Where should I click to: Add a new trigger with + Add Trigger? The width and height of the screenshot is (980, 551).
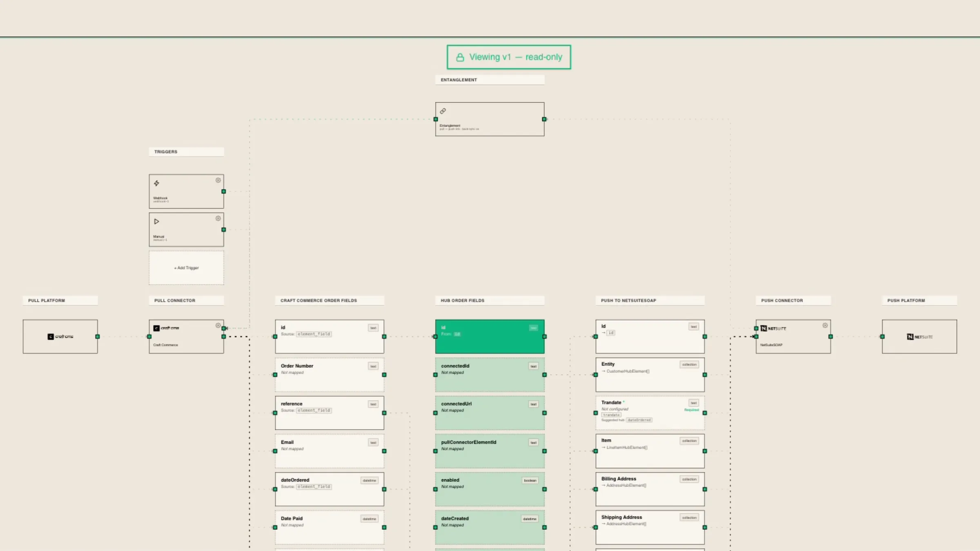coord(186,268)
